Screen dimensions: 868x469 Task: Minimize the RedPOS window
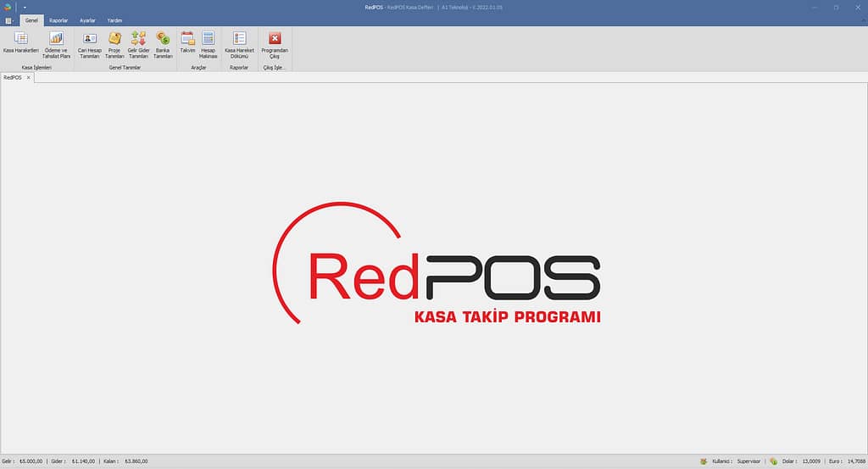click(815, 7)
